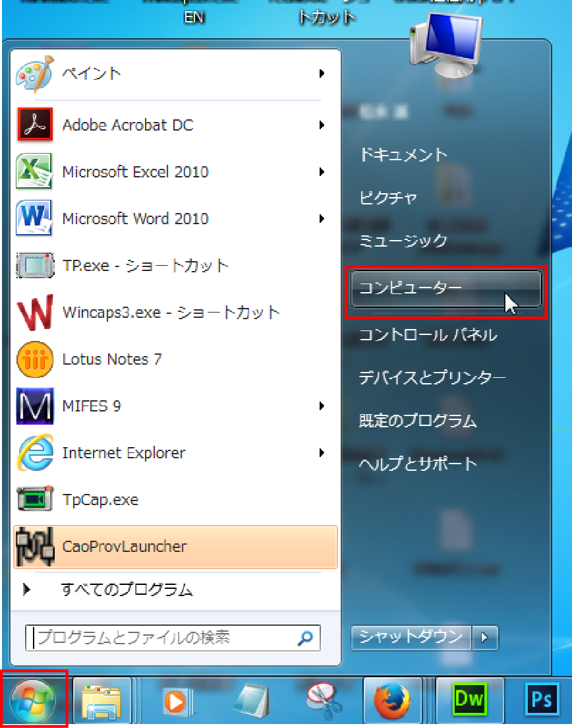The width and height of the screenshot is (572, 728).
Task: Launch Dreamweaver from the taskbar
Action: click(x=470, y=699)
